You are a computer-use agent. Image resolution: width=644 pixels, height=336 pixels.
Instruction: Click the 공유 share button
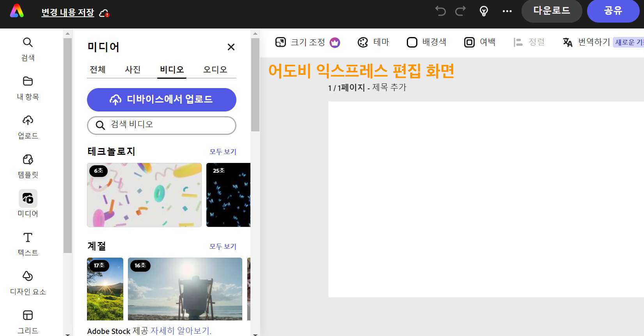tap(613, 11)
